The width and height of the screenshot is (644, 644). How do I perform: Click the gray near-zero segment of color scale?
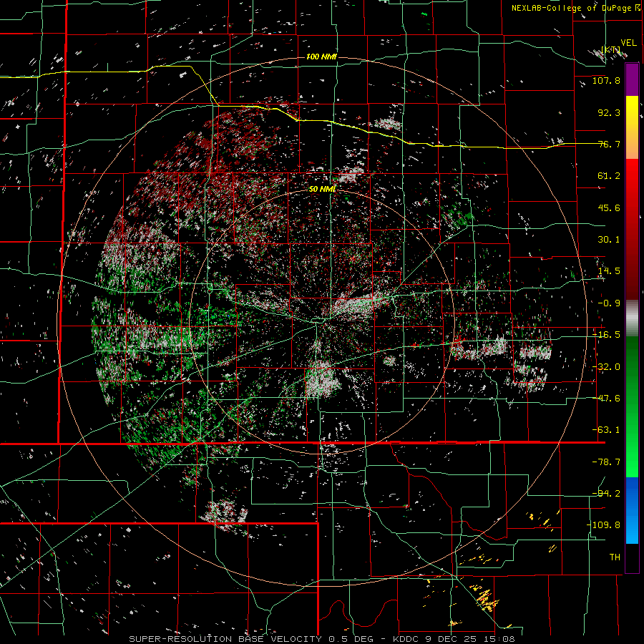click(x=632, y=318)
